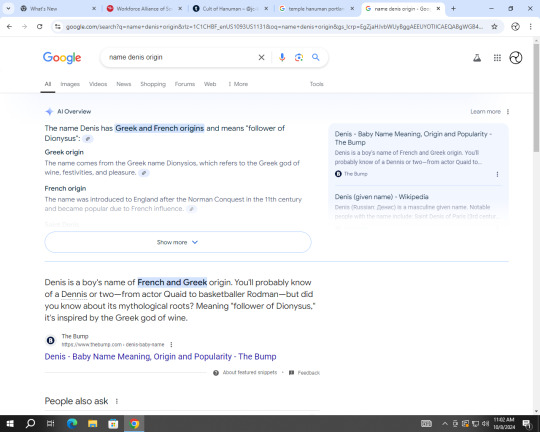Open AI Overview three-dot options
Viewport: 540px width, 432px height.
point(508,112)
